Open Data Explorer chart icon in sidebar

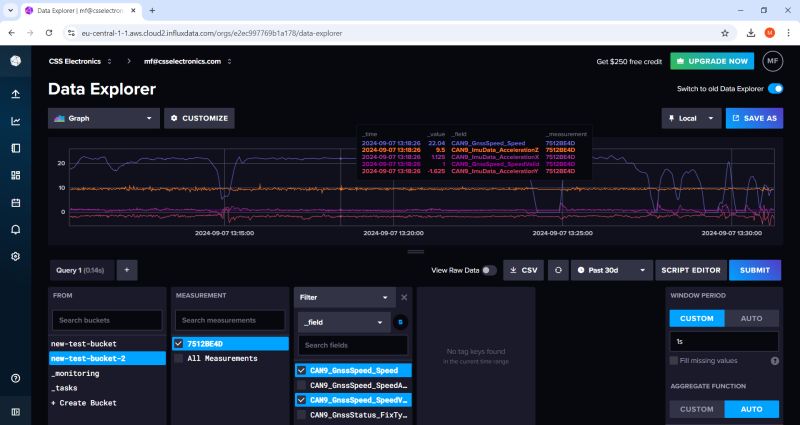(15, 121)
